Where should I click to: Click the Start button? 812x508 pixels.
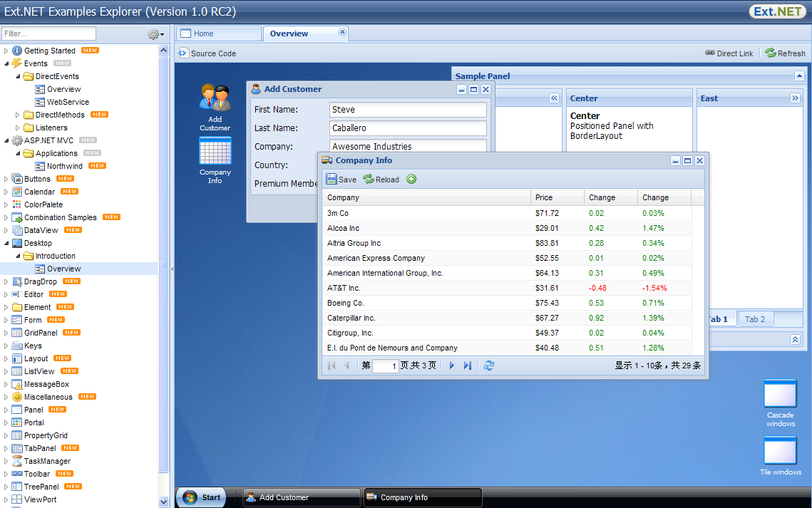tap(202, 497)
